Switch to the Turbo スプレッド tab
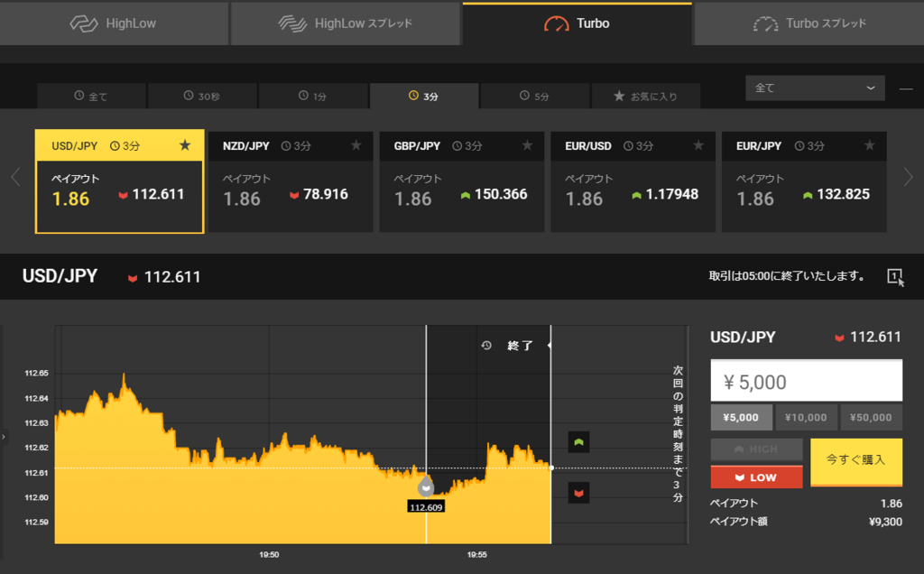The height and width of the screenshot is (574, 924). [808, 23]
